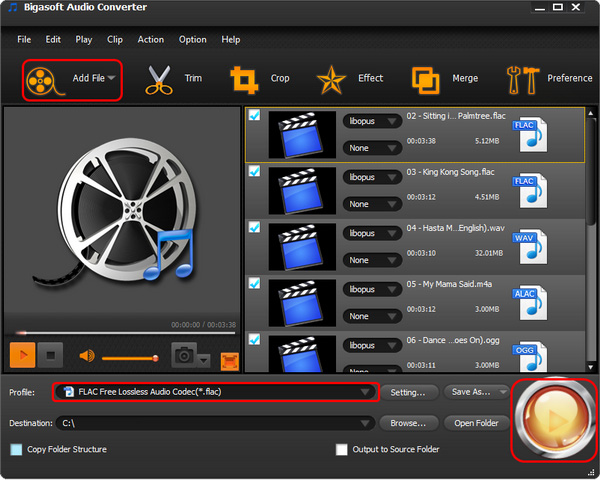Open the Option menu
Image resolution: width=600 pixels, height=480 pixels.
[192, 39]
